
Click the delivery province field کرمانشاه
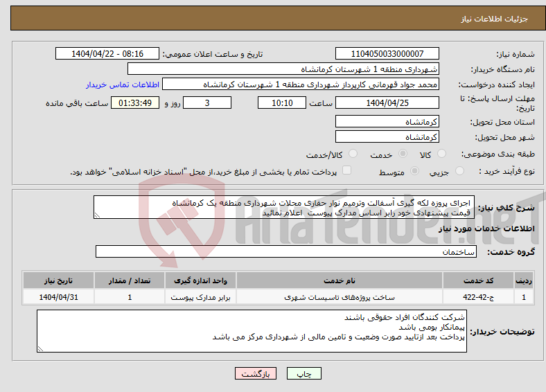coord(387,121)
